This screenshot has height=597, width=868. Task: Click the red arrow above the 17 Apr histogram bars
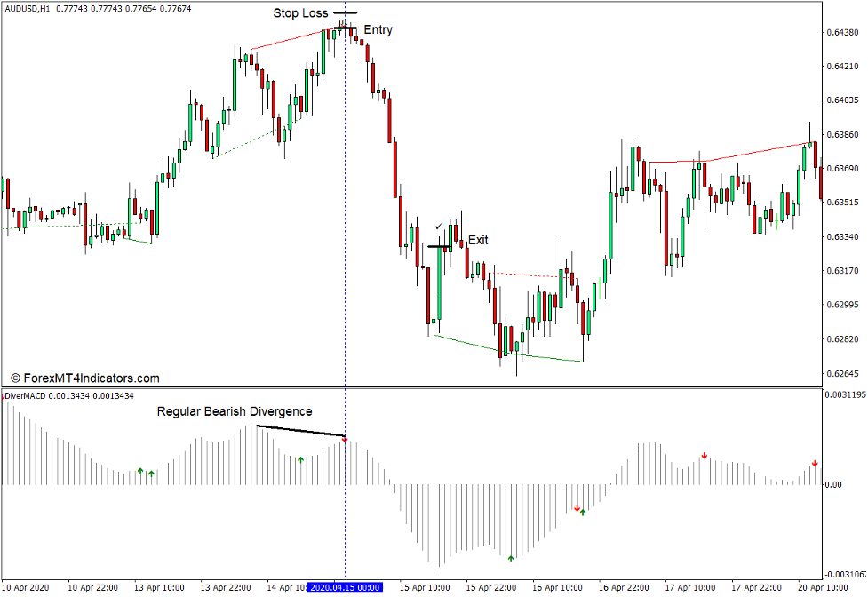pos(705,454)
